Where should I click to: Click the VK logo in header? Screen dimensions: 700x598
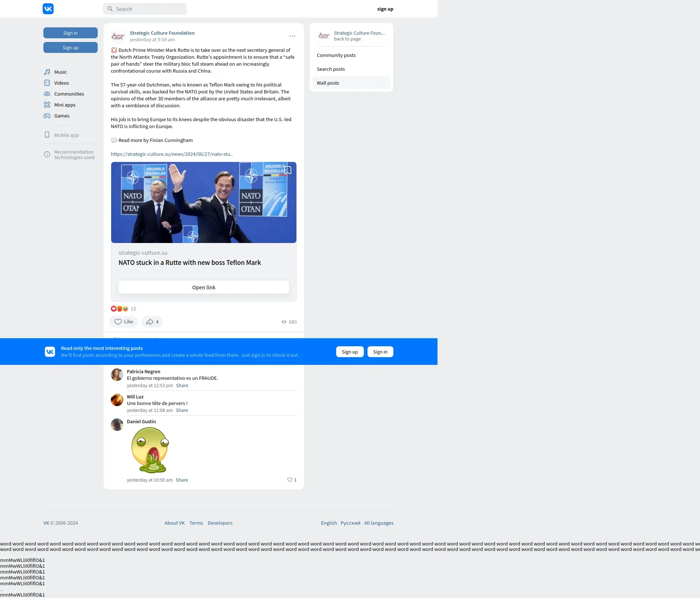click(48, 9)
